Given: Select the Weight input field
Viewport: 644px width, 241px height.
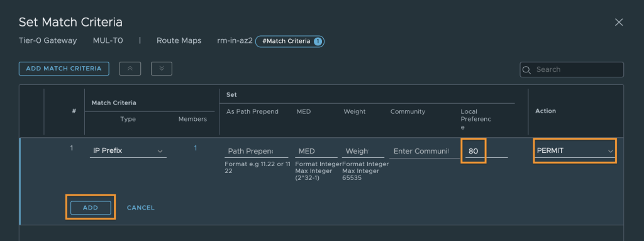Looking at the screenshot, I should point(363,151).
